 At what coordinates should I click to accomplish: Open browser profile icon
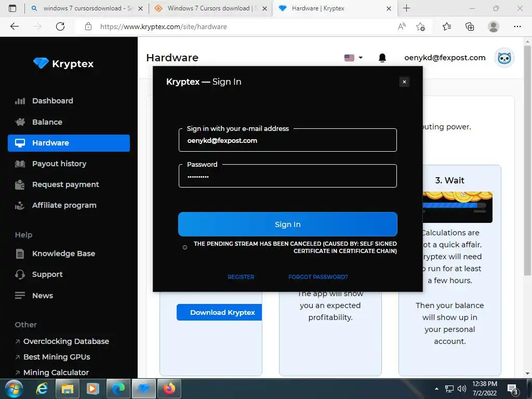494,26
